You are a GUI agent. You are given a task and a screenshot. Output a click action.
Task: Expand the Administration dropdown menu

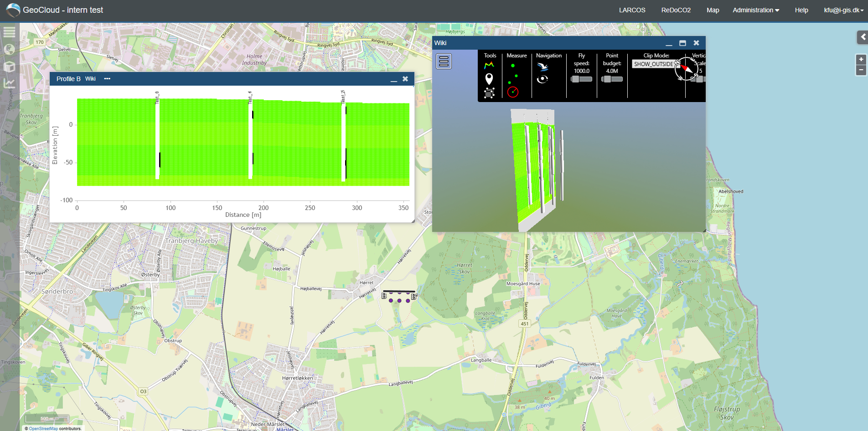[756, 10]
